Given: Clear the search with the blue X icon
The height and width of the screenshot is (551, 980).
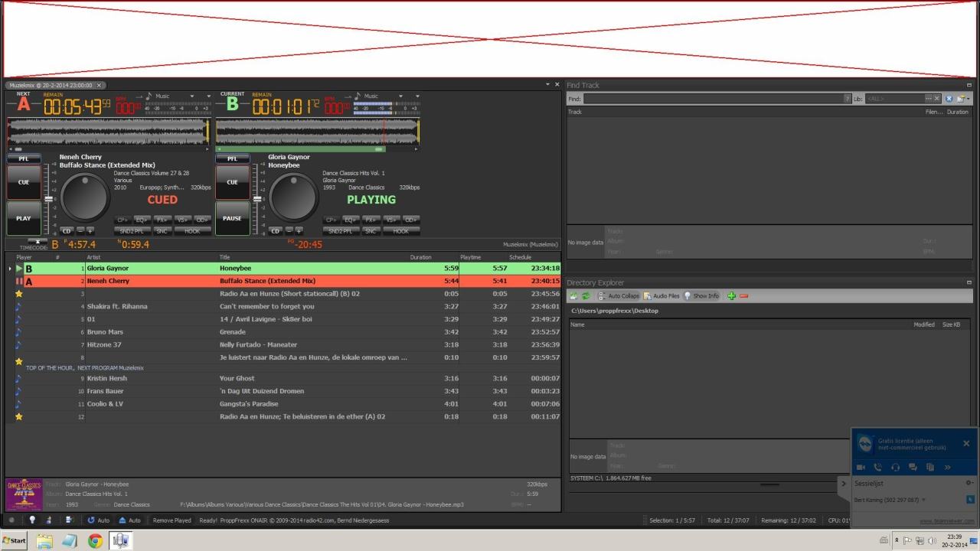Looking at the screenshot, I should click(949, 99).
